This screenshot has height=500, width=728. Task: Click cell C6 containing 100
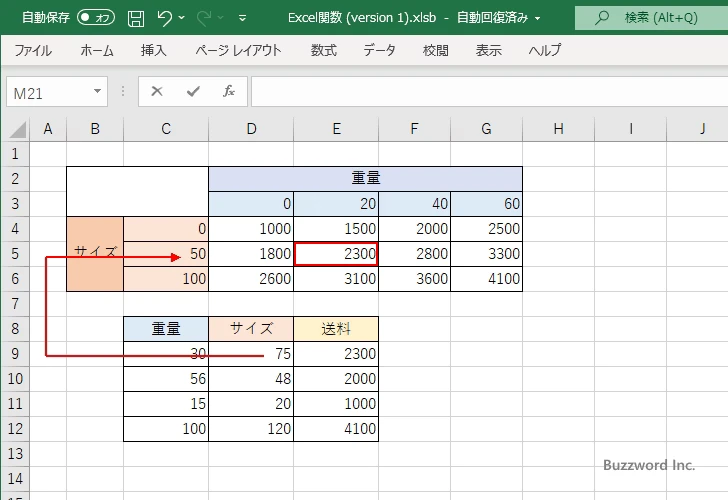tap(166, 279)
